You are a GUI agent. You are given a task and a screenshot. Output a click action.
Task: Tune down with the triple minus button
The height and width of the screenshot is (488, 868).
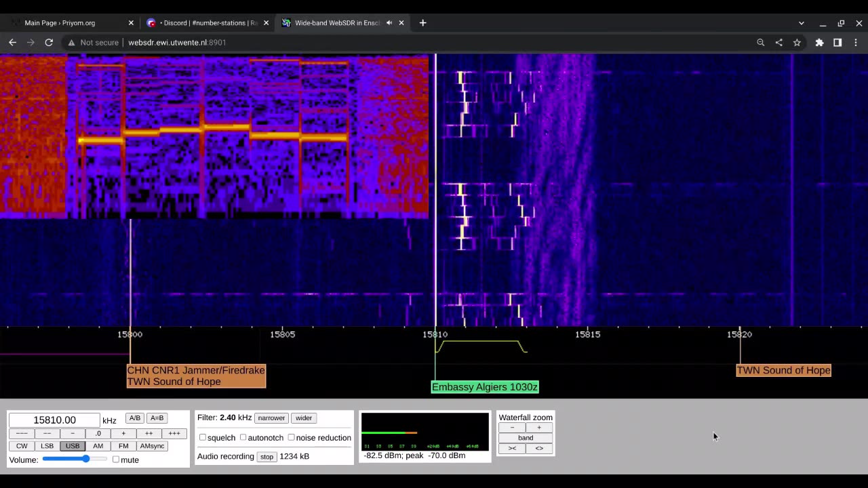[x=22, y=433]
